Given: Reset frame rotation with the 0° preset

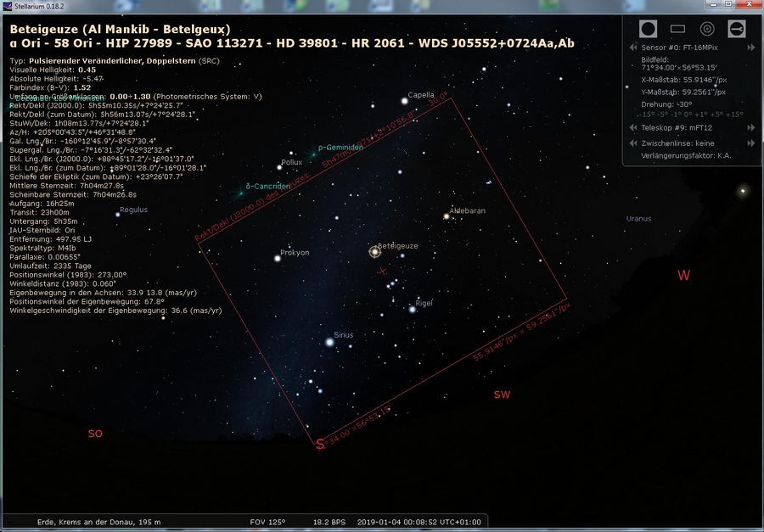Looking at the screenshot, I should (688, 115).
